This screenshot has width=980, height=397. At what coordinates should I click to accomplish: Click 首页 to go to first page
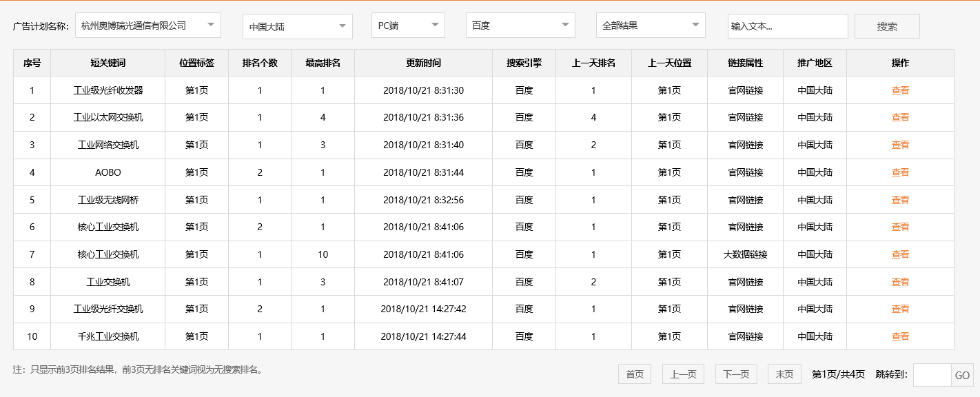coord(633,374)
